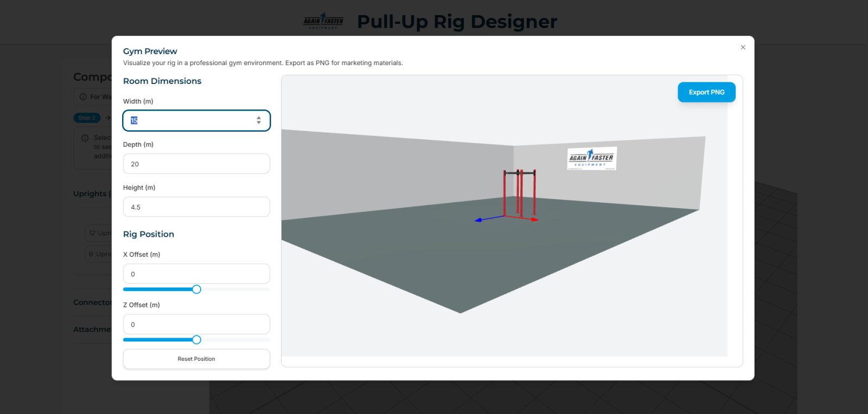Image resolution: width=868 pixels, height=414 pixels.
Task: Click the blue axis arrow in preview
Action: [478, 220]
